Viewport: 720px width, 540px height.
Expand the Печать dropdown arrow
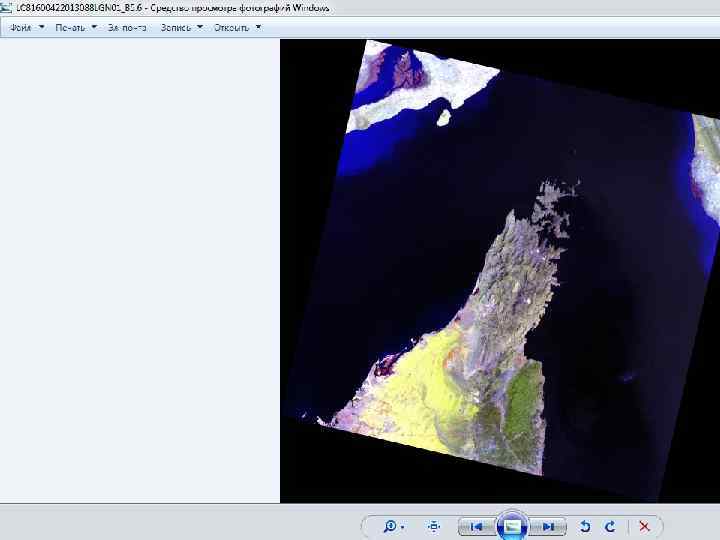[x=94, y=27]
